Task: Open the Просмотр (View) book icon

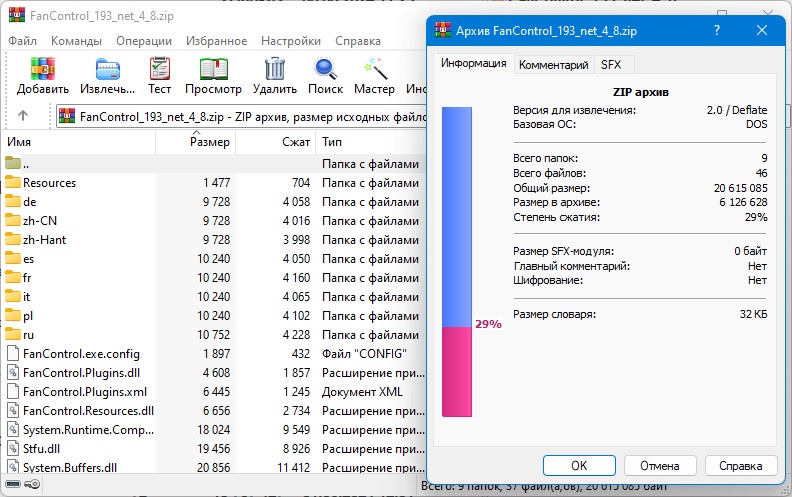Action: [x=213, y=69]
